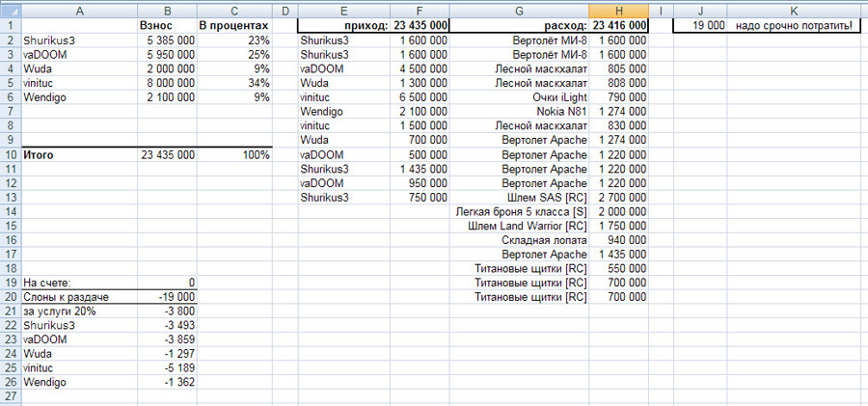Click the 1 750 000 expense cell
The width and height of the screenshot is (868, 406).
(619, 226)
